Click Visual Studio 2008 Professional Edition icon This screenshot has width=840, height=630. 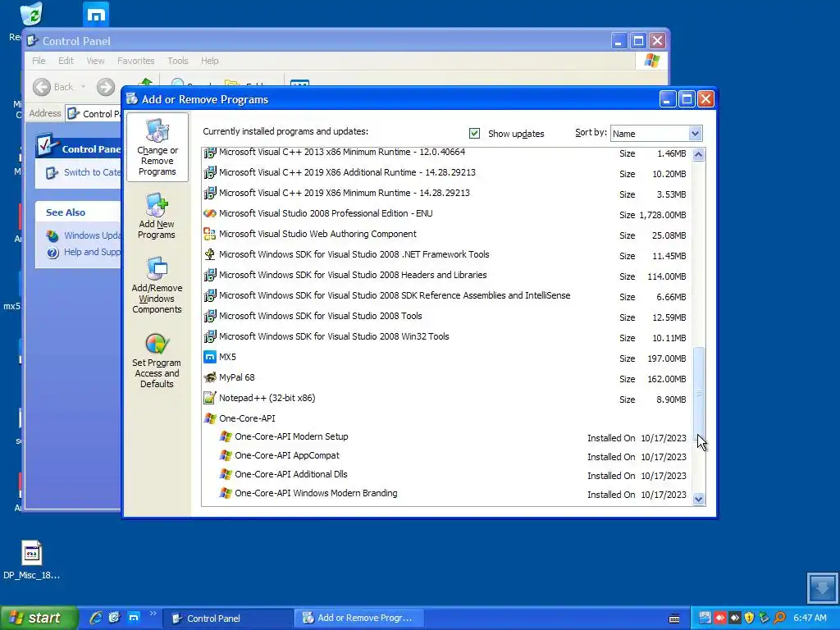(209, 213)
